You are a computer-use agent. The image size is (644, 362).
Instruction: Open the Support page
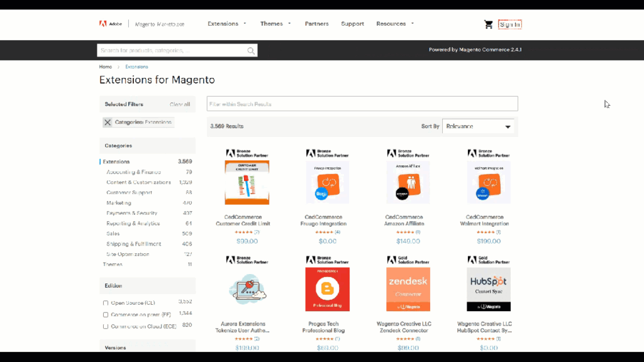pyautogui.click(x=352, y=24)
